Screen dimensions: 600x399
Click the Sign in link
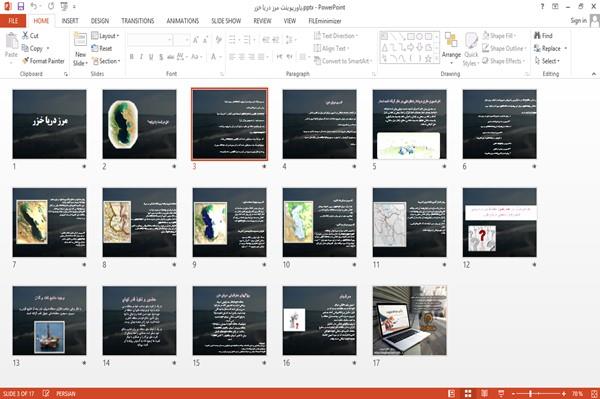click(578, 21)
